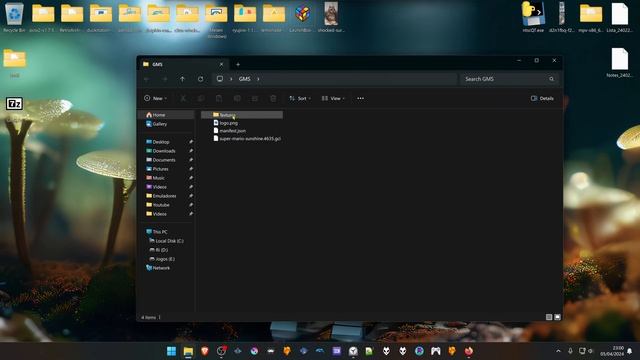This screenshot has height=360, width=640.
Task: Click GMS in the address breadcrumb
Action: (244, 79)
